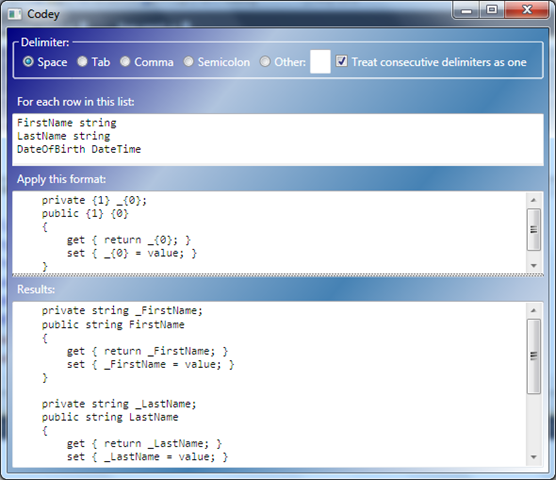Select the Tab delimiter option

82,62
